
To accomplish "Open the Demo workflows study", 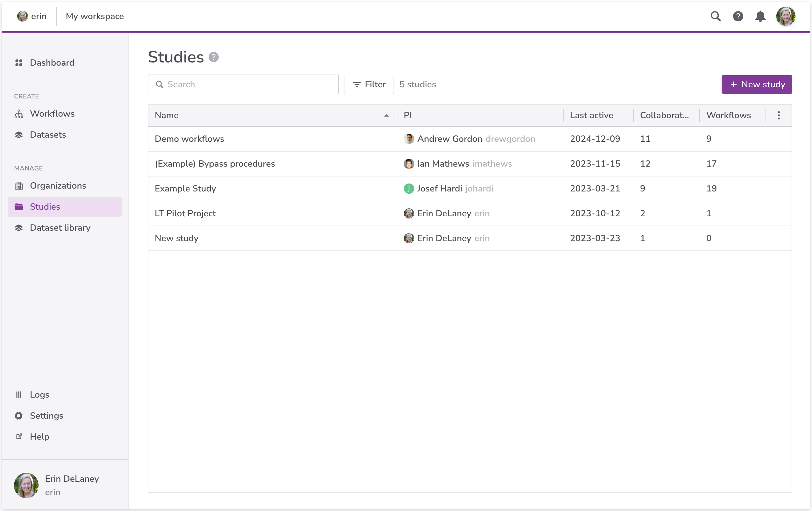I will 189,139.
